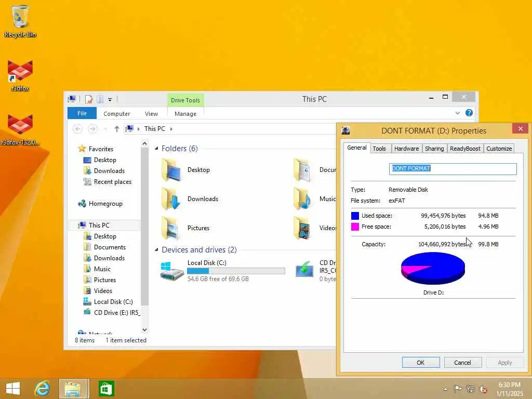The height and width of the screenshot is (399, 532).
Task: Confirm with the OK button
Action: click(421, 362)
